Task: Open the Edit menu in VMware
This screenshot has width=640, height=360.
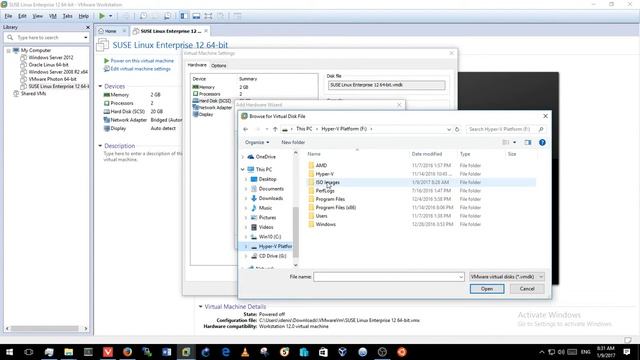Action: pos(22,16)
